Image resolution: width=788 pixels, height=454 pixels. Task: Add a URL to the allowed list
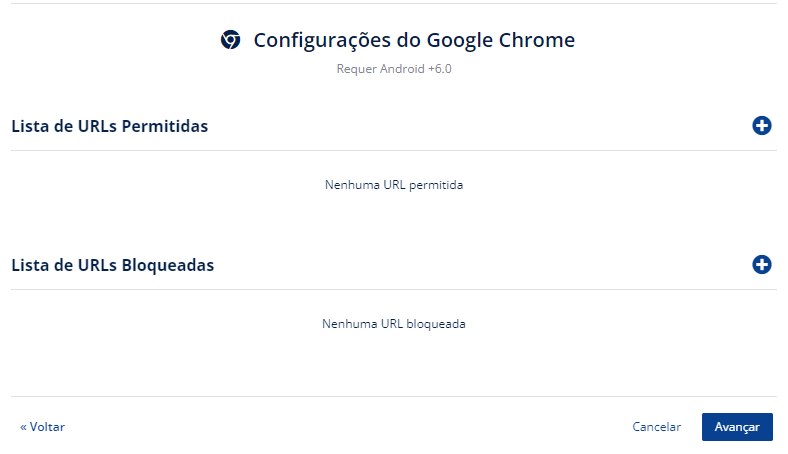pyautogui.click(x=761, y=126)
